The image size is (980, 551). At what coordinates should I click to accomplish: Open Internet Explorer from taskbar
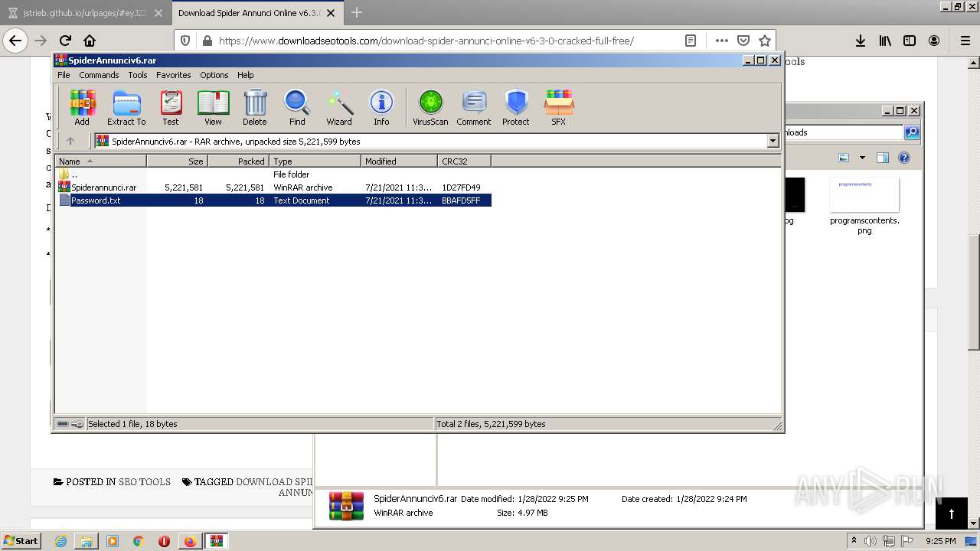[60, 541]
